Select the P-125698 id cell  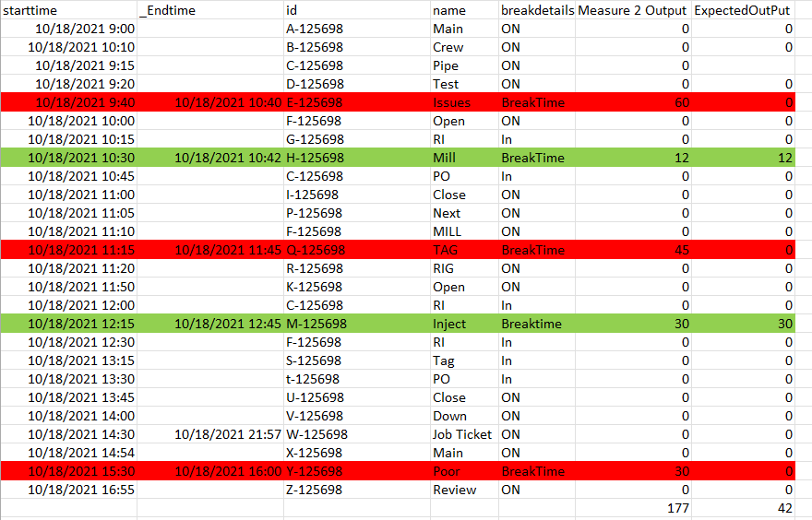(x=357, y=213)
